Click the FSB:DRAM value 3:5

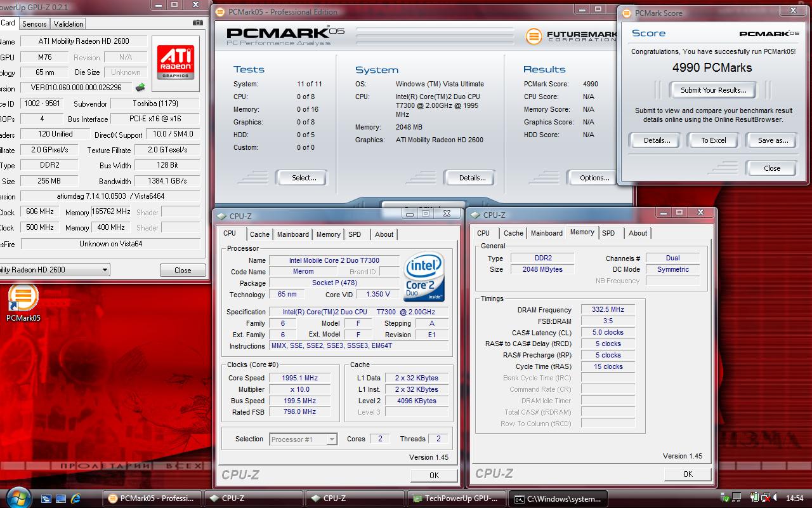608,321
